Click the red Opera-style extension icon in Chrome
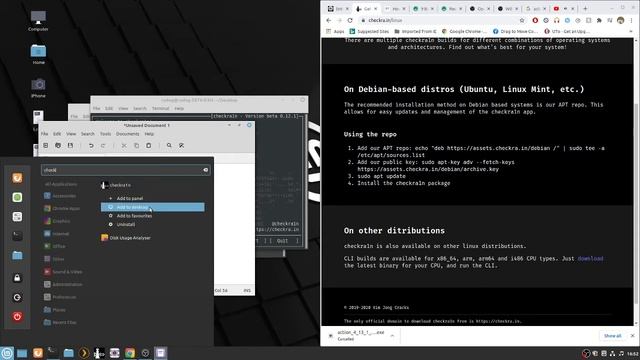Viewport: 640px width, 360px height. click(535, 20)
